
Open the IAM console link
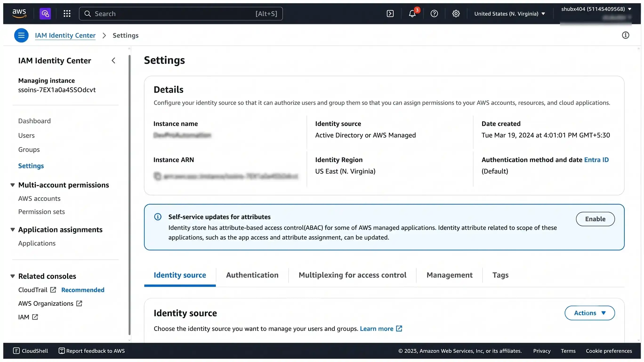(x=24, y=317)
